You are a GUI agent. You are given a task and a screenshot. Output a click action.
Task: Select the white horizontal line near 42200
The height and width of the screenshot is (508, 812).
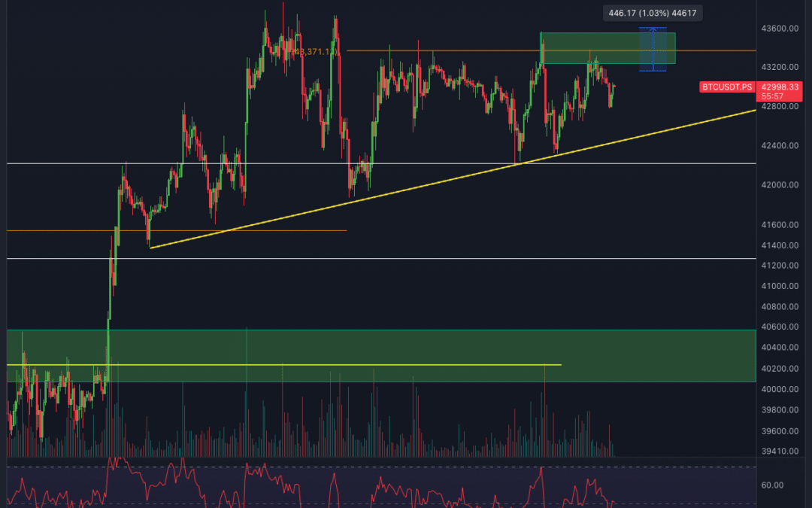[381, 163]
